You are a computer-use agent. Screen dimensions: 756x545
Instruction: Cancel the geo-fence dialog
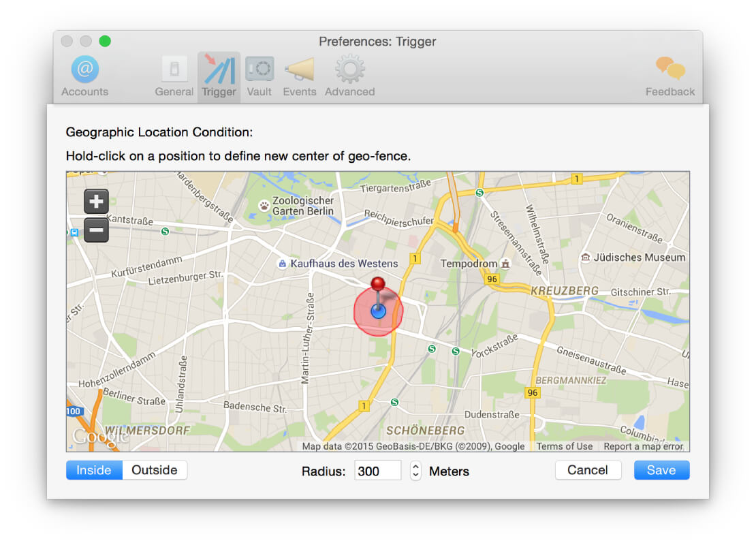[588, 470]
